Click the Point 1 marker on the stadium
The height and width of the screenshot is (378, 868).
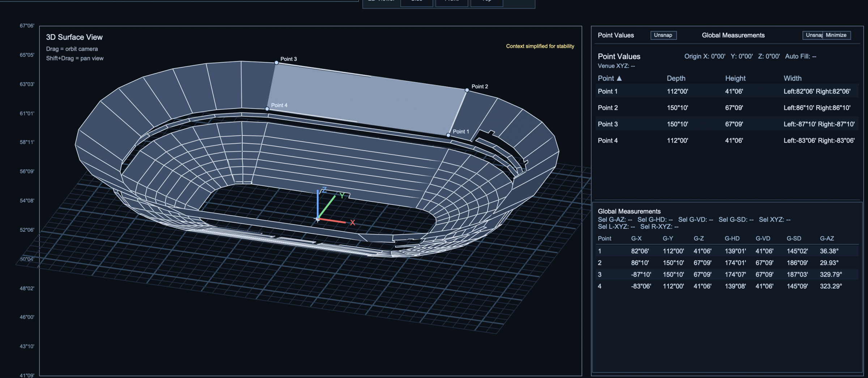click(x=448, y=135)
